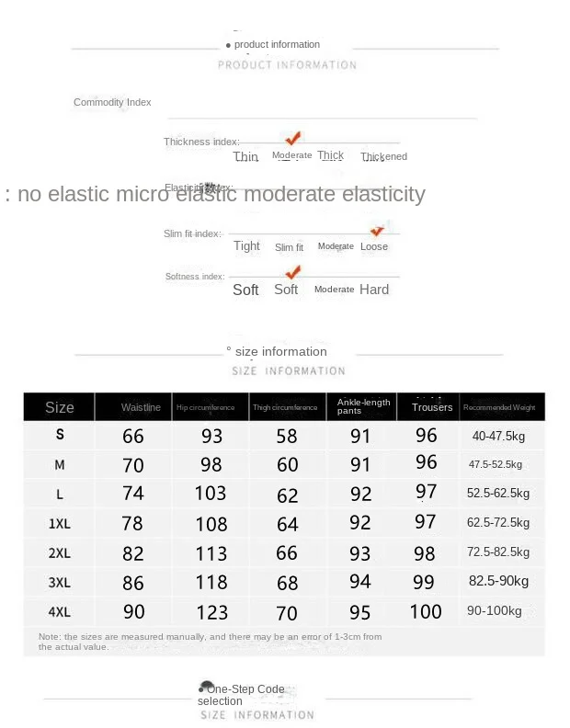Viewport: 570px width, 728px height.
Task: Click the red checkmark above Loose
Action: (377, 231)
